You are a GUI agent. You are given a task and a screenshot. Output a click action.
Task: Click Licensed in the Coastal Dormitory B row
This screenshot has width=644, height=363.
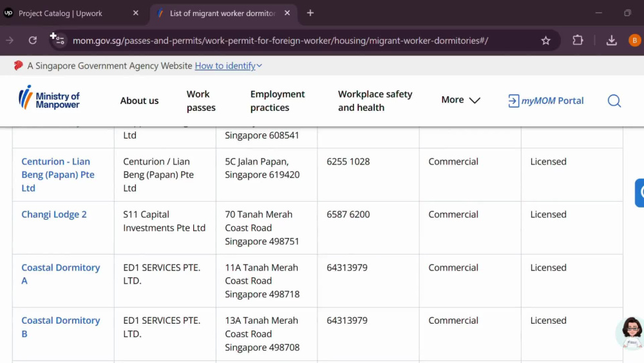(548, 320)
